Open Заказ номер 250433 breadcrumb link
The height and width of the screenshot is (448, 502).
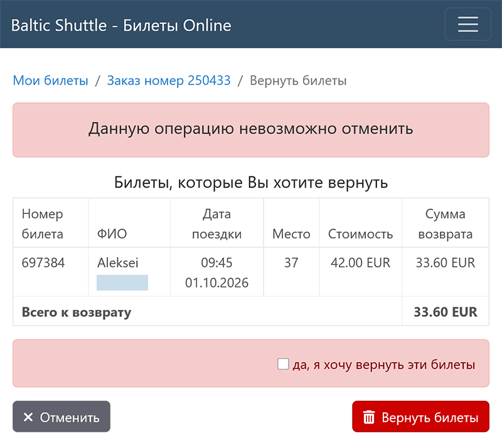(x=169, y=80)
